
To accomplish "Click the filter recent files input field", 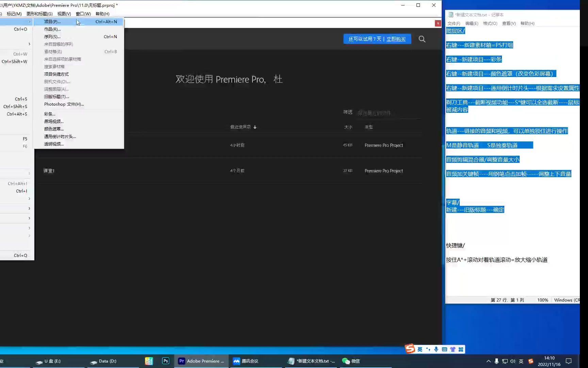I will click(x=389, y=113).
